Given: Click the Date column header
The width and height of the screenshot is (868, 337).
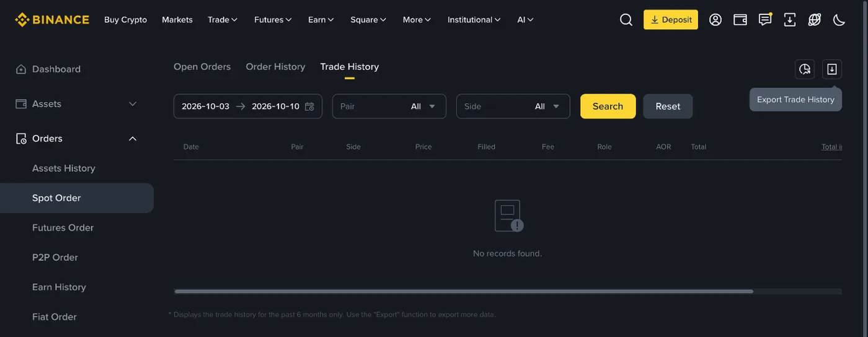Looking at the screenshot, I should click(x=191, y=147).
